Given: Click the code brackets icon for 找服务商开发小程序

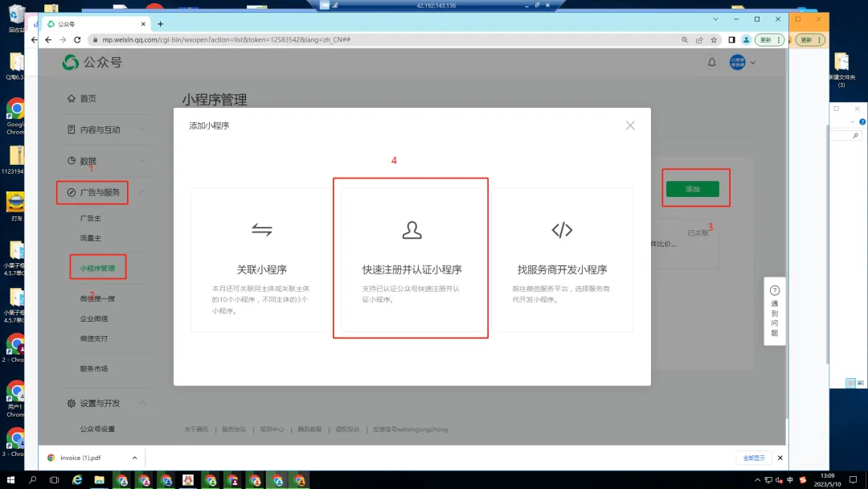Looking at the screenshot, I should (562, 230).
